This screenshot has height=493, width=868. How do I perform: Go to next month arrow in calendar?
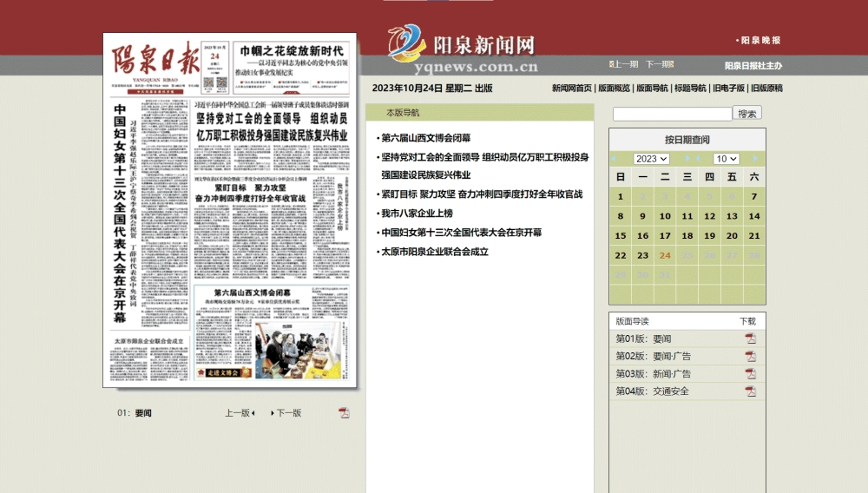click(x=754, y=159)
